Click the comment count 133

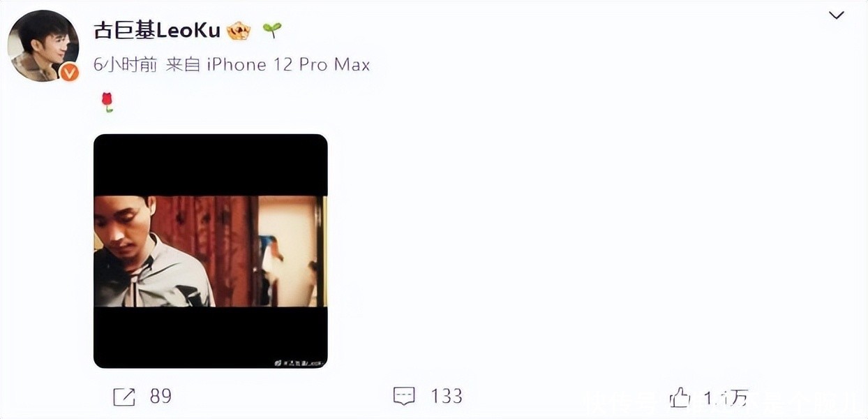pyautogui.click(x=447, y=397)
